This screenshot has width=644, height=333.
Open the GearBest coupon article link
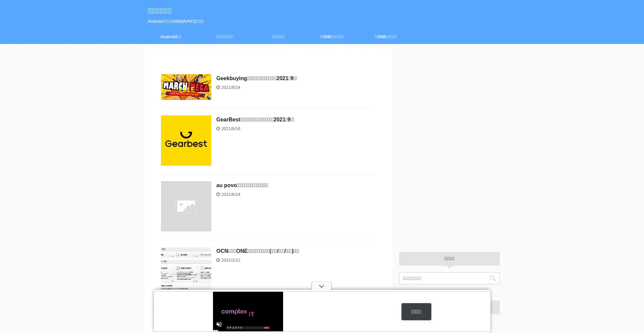pos(255,119)
